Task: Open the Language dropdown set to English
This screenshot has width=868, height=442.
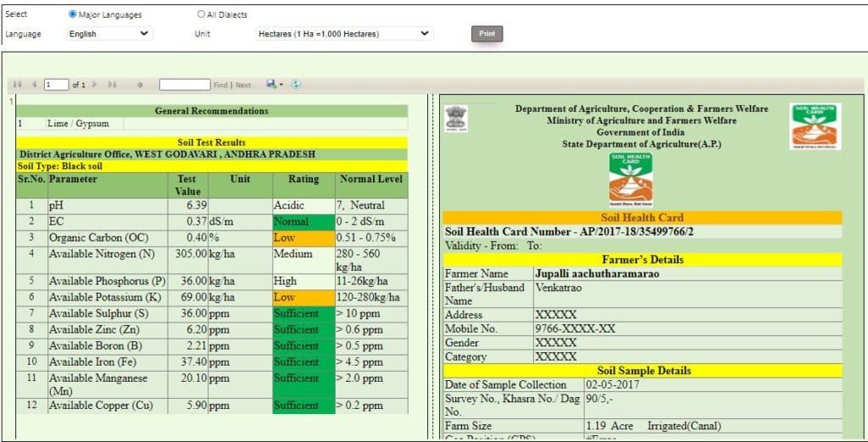Action: tap(109, 33)
